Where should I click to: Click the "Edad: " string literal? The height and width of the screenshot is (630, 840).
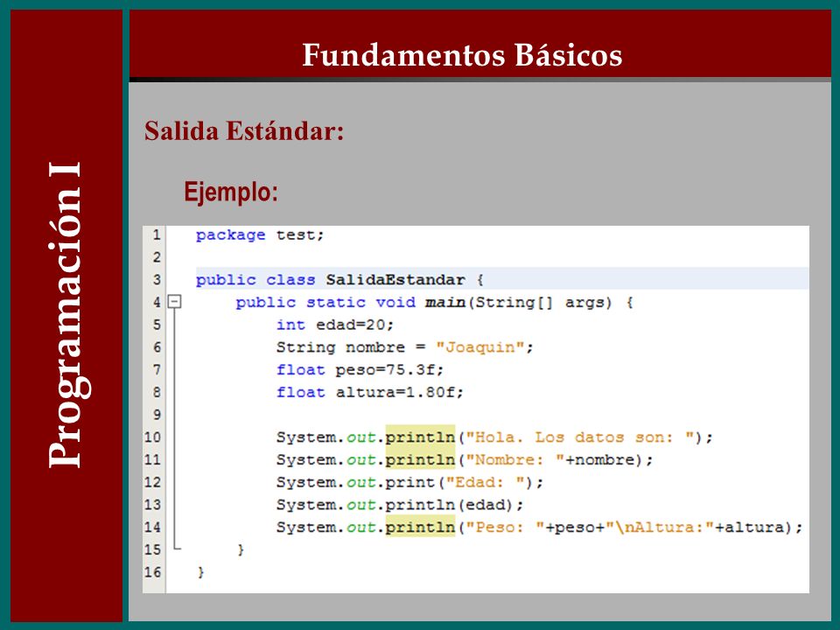[486, 482]
